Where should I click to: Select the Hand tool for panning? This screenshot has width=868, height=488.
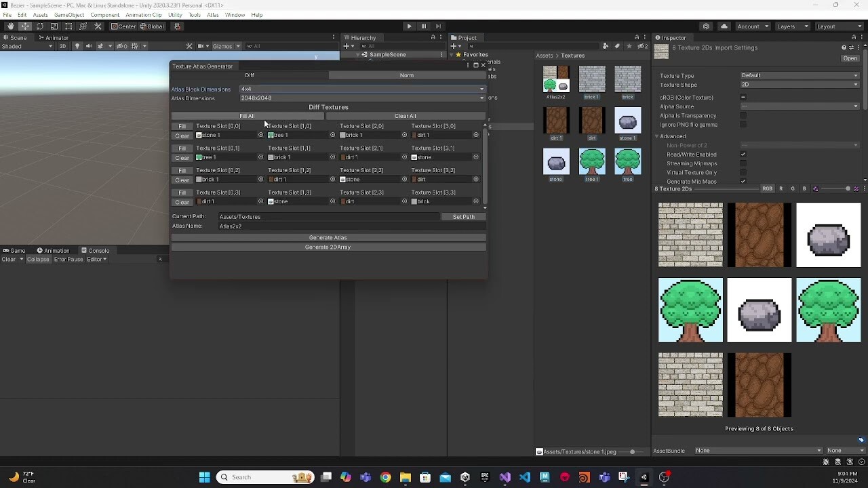10,26
